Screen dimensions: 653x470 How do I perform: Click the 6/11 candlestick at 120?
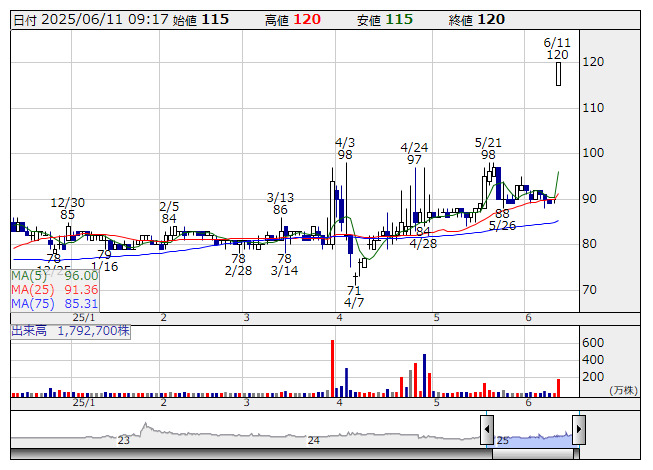click(x=558, y=74)
